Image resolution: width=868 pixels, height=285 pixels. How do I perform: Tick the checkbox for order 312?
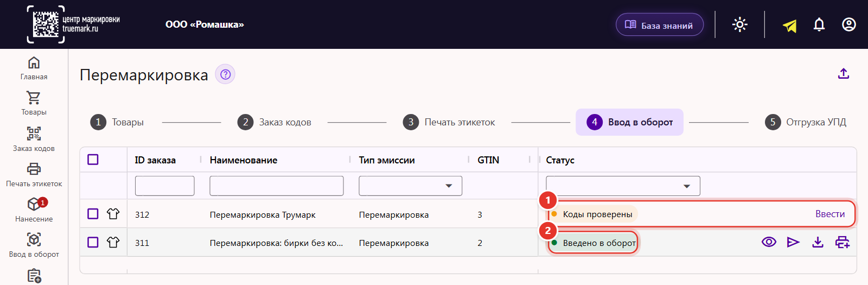click(93, 214)
